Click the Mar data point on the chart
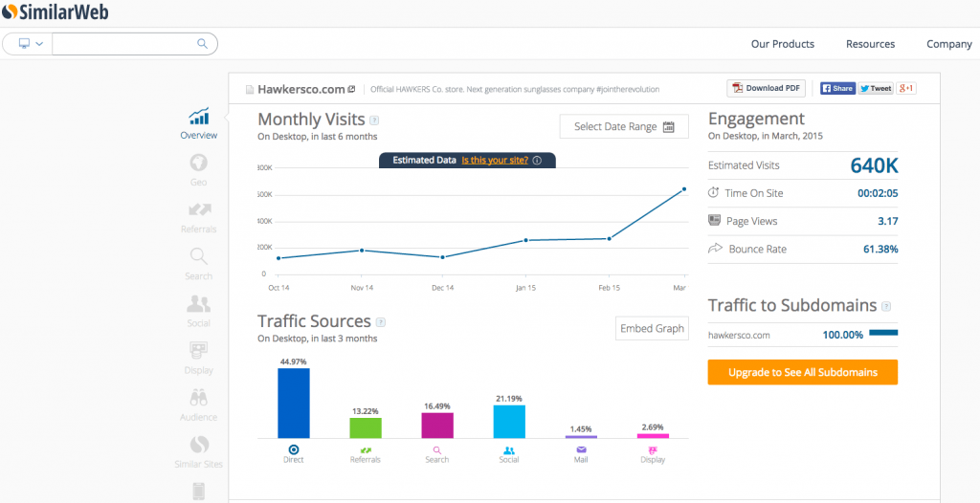Viewport: 980px width, 503px height. point(684,189)
